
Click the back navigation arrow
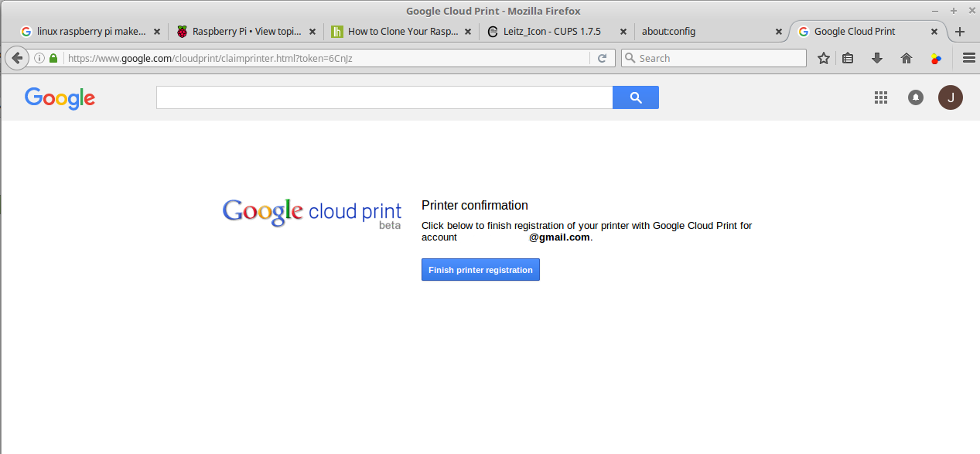16,57
